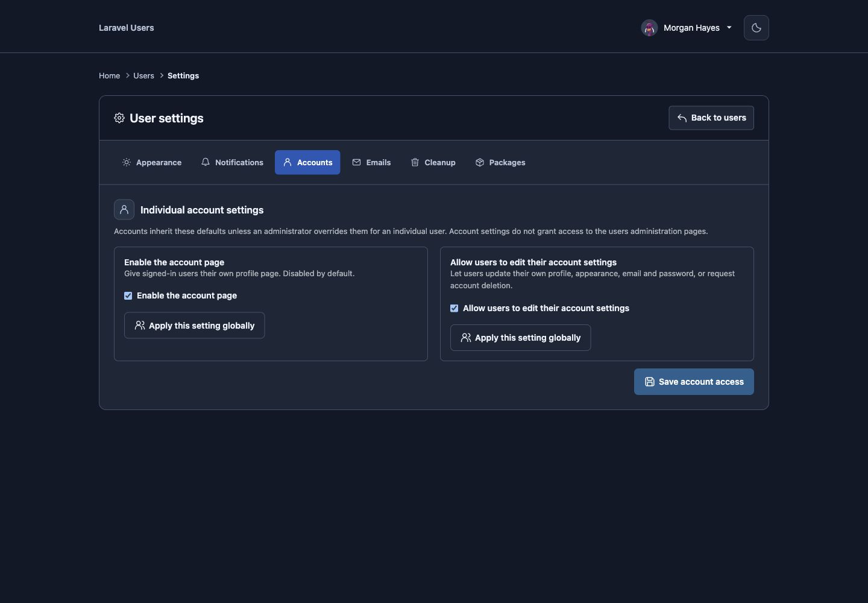Uncheck Enable the account page checkbox
The width and height of the screenshot is (868, 603).
click(x=128, y=295)
